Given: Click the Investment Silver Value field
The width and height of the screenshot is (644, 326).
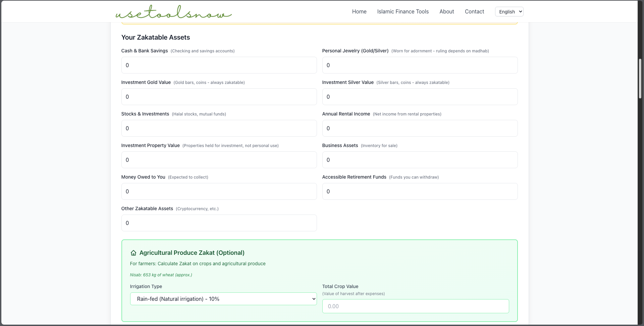Looking at the screenshot, I should (x=420, y=97).
